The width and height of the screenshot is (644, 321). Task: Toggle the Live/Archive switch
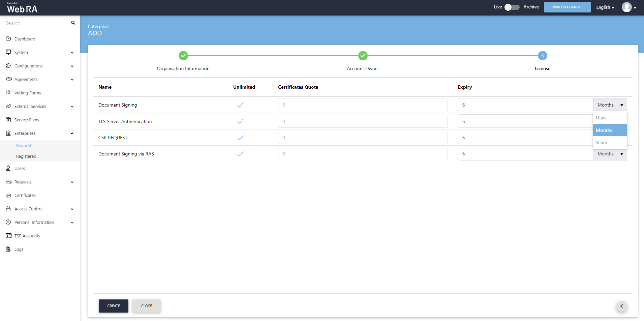[512, 7]
